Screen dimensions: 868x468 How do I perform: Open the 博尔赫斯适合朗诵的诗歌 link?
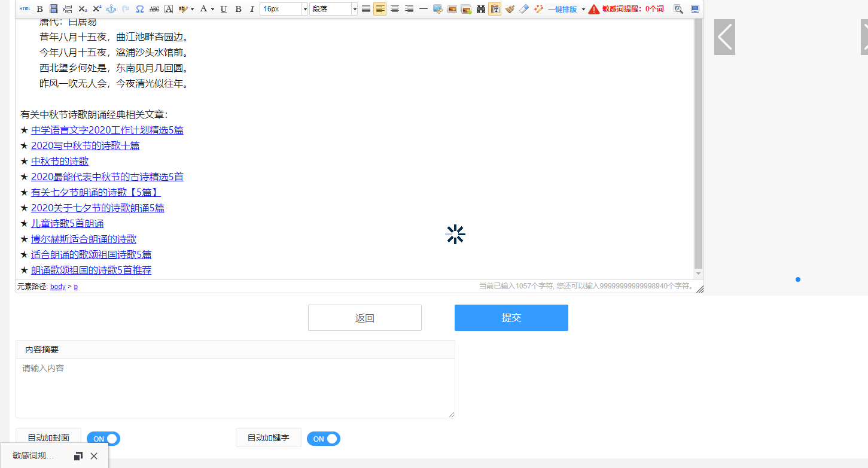pyautogui.click(x=84, y=239)
